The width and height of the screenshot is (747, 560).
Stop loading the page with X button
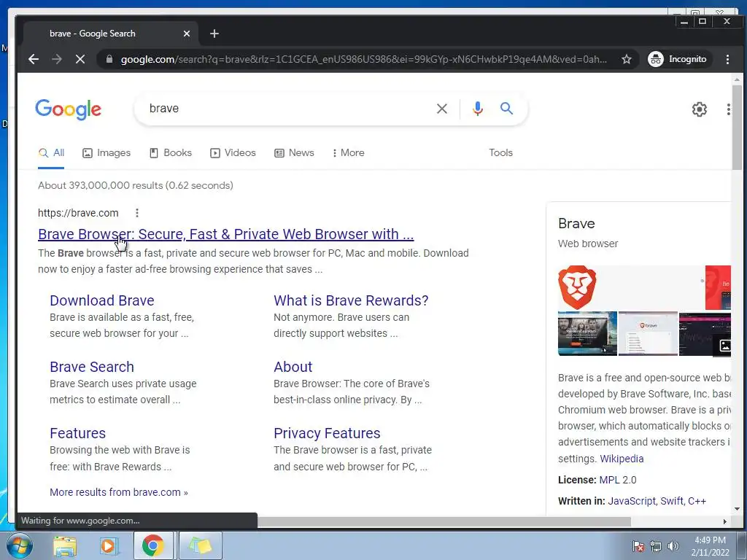[x=80, y=59]
